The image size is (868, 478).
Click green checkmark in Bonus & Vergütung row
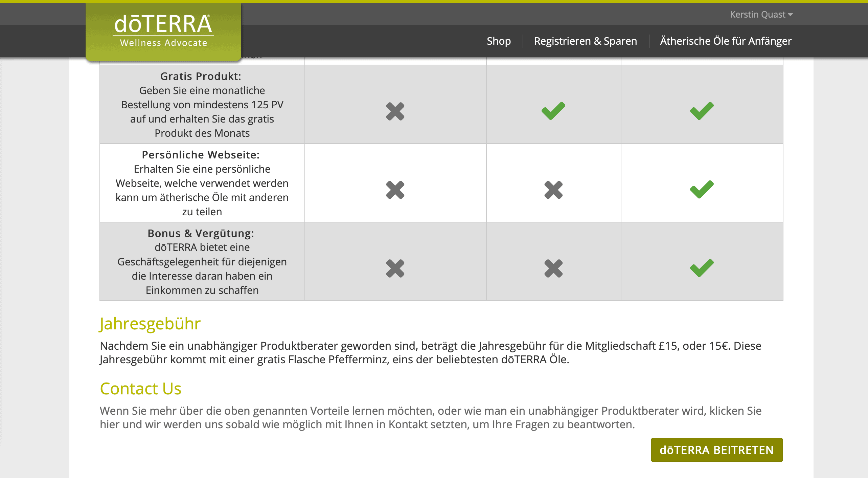coord(702,268)
